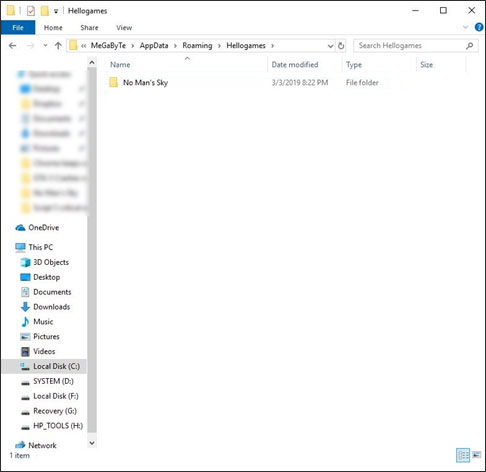The width and height of the screenshot is (486, 472).
Task: Open the Help question mark icon
Action: 479,27
